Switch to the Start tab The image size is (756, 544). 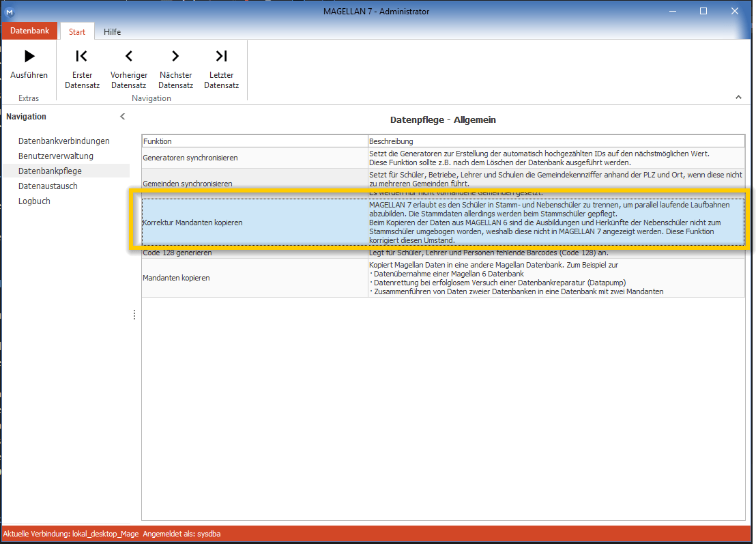77,32
